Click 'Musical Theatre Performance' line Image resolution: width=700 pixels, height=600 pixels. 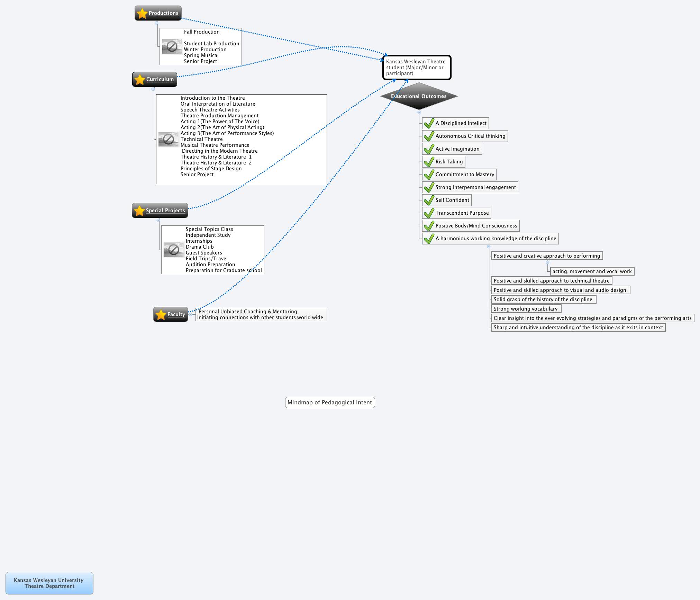point(215,145)
